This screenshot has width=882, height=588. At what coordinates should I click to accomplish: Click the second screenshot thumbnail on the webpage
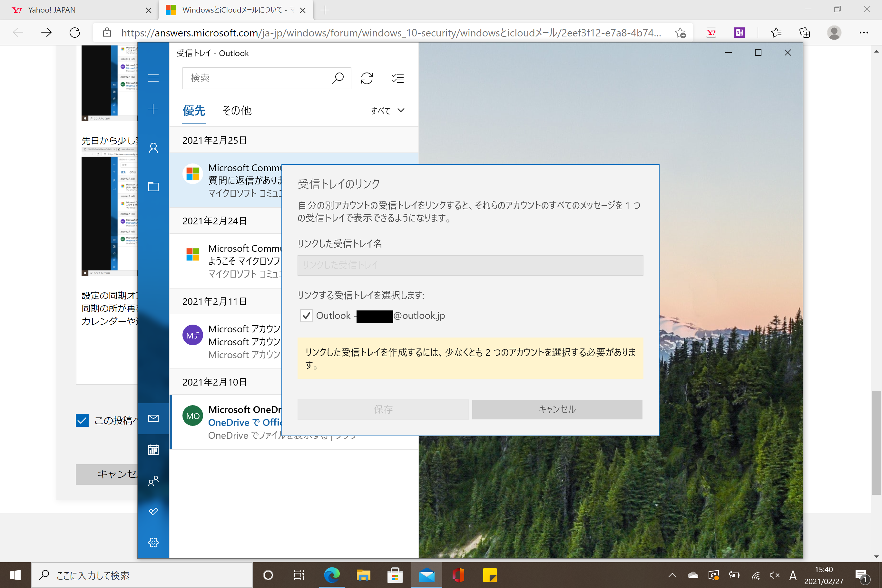pos(110,212)
